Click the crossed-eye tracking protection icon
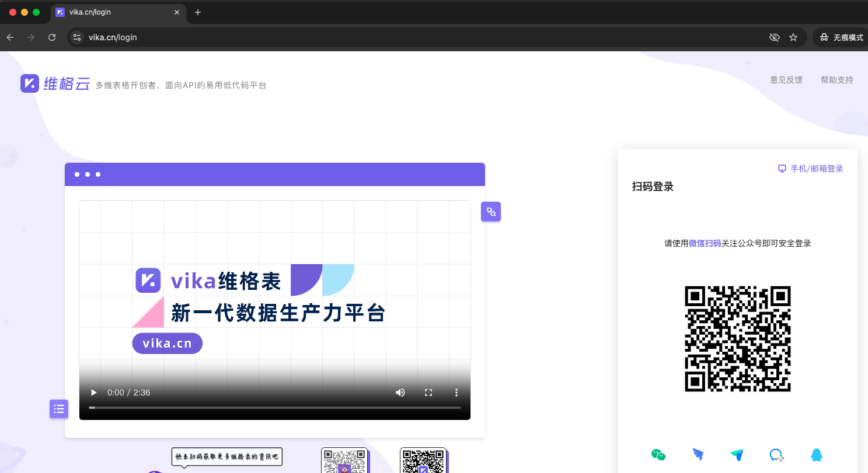 pyautogui.click(x=775, y=37)
